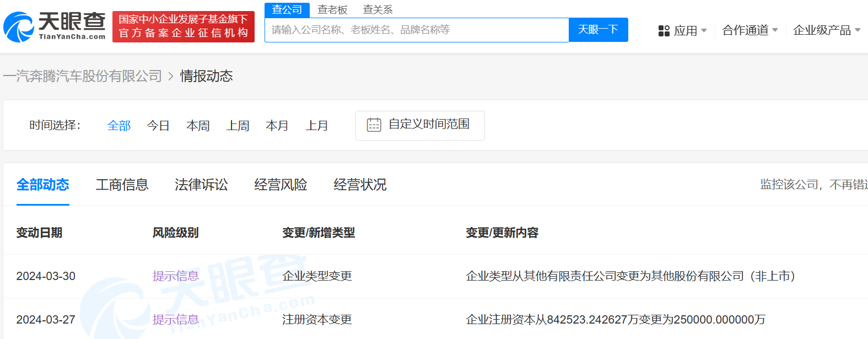Click 提示信息 for the 2024-03-30 entry
Image resolution: width=868 pixels, height=339 pixels.
point(175,276)
